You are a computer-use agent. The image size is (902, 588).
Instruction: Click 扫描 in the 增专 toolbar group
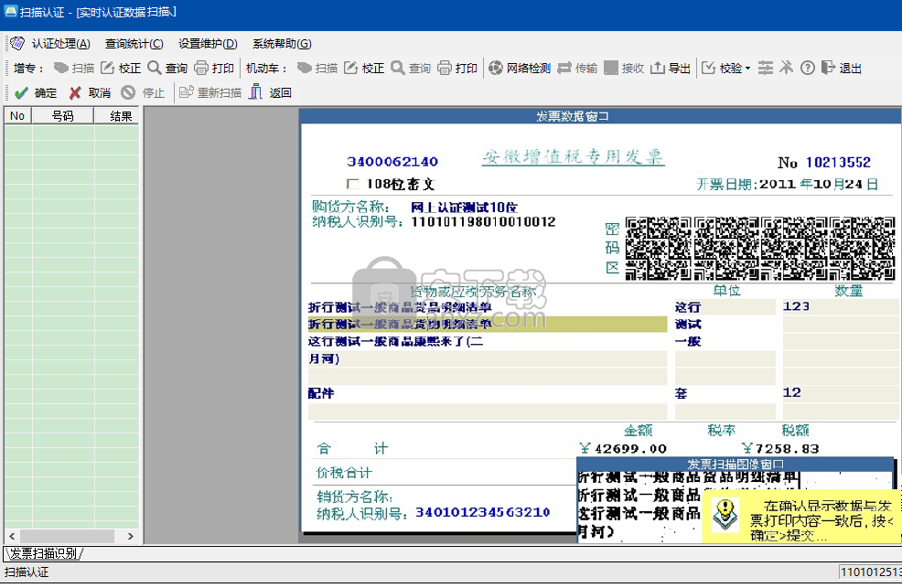pos(73,68)
